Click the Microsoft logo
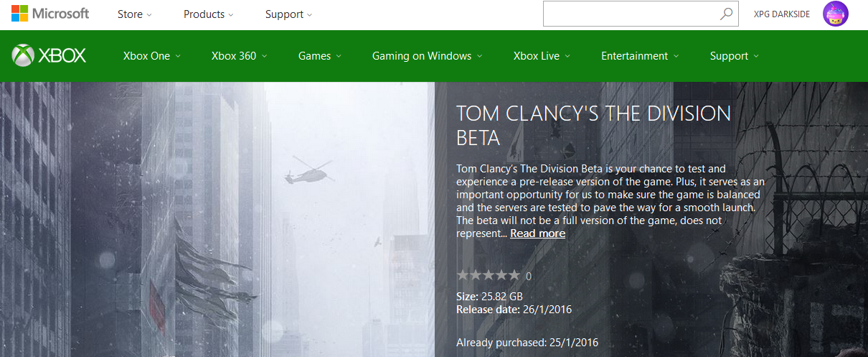868x357 pixels. tap(50, 14)
